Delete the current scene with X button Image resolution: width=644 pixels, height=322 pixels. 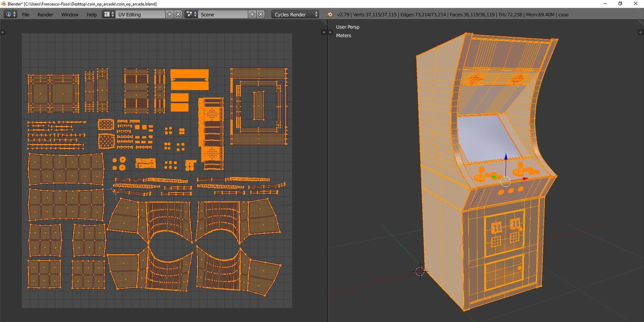261,14
